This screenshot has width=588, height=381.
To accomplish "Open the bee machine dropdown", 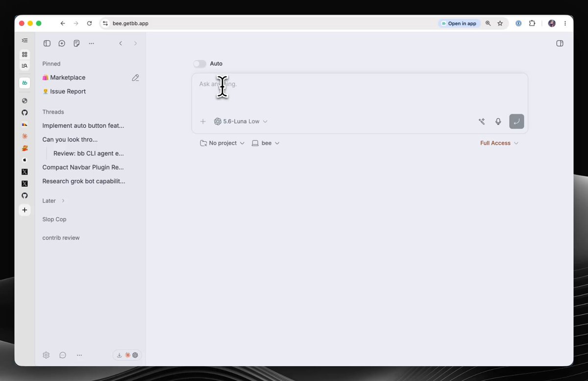I will pos(266,143).
